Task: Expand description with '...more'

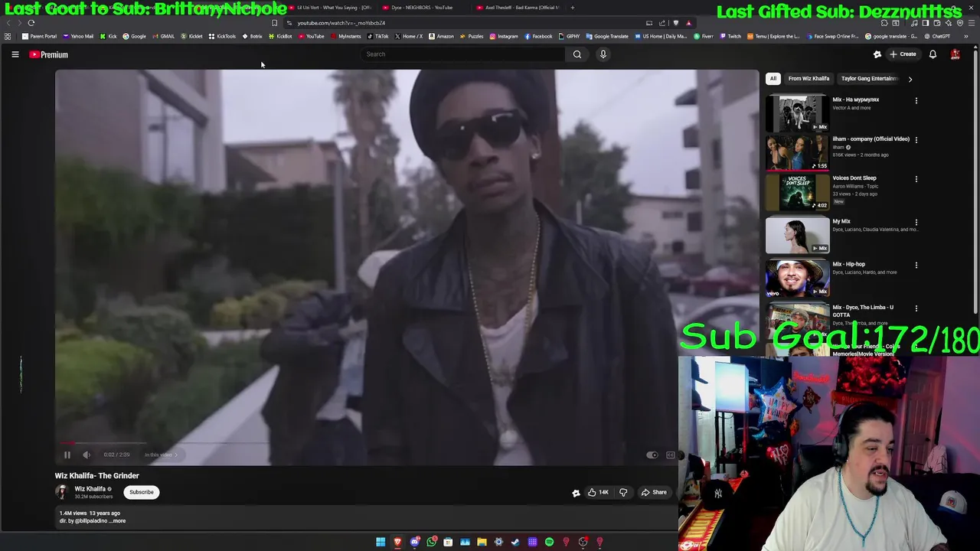Action: click(117, 521)
